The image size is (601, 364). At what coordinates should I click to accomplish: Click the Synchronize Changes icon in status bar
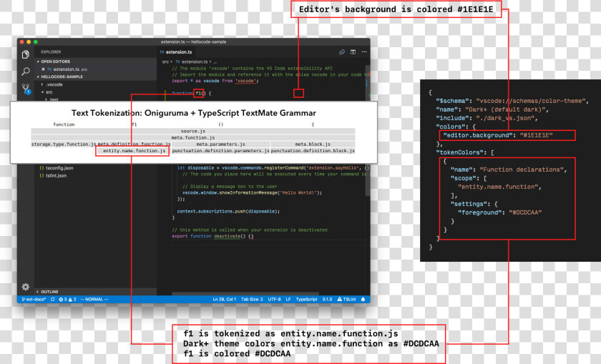tap(52, 299)
